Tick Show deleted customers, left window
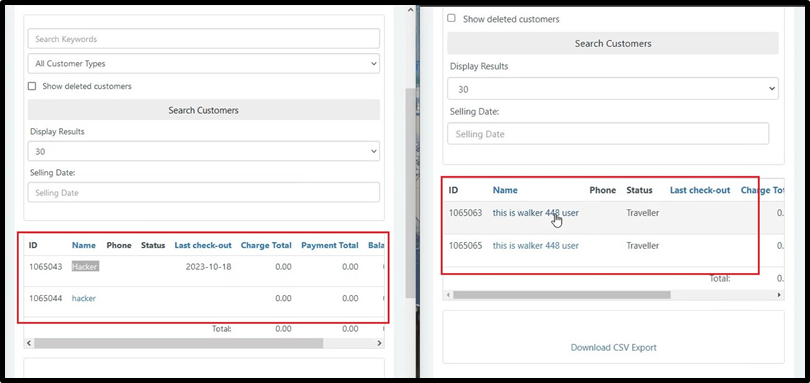The width and height of the screenshot is (810, 383). (x=32, y=86)
